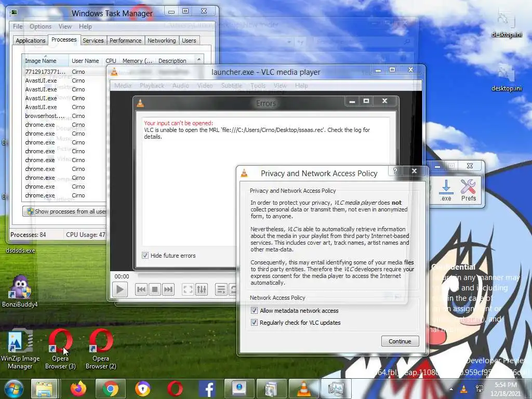
Task: Click VLC previous track button
Action: [141, 289]
